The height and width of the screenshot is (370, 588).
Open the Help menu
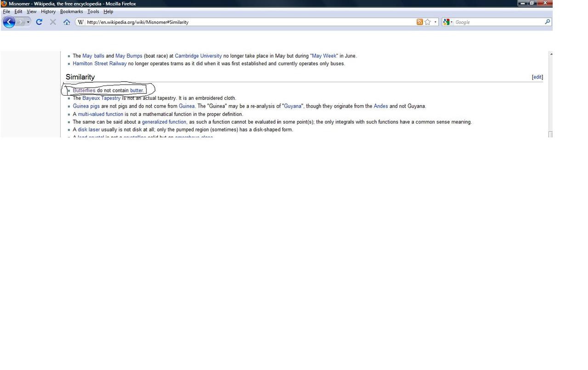click(x=108, y=11)
